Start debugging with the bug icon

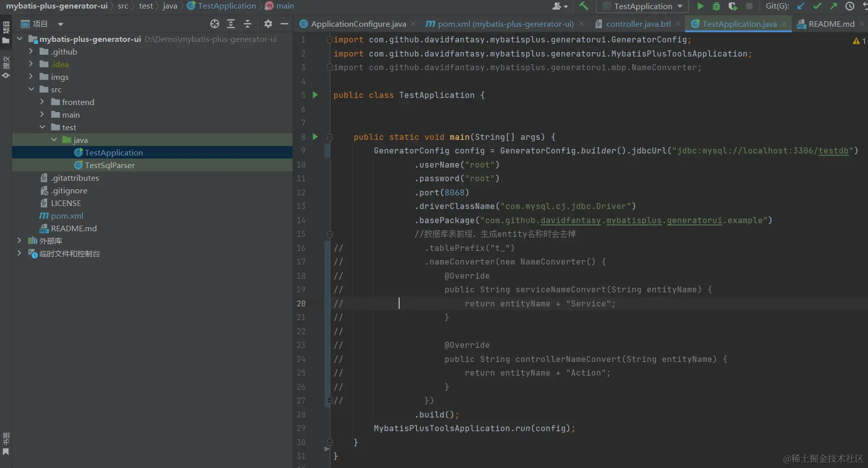[x=716, y=6]
